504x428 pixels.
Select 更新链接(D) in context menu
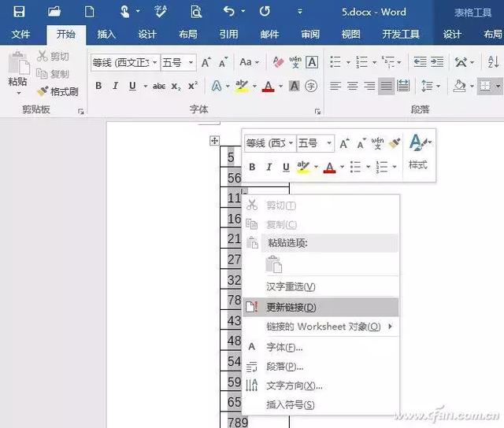coord(321,308)
